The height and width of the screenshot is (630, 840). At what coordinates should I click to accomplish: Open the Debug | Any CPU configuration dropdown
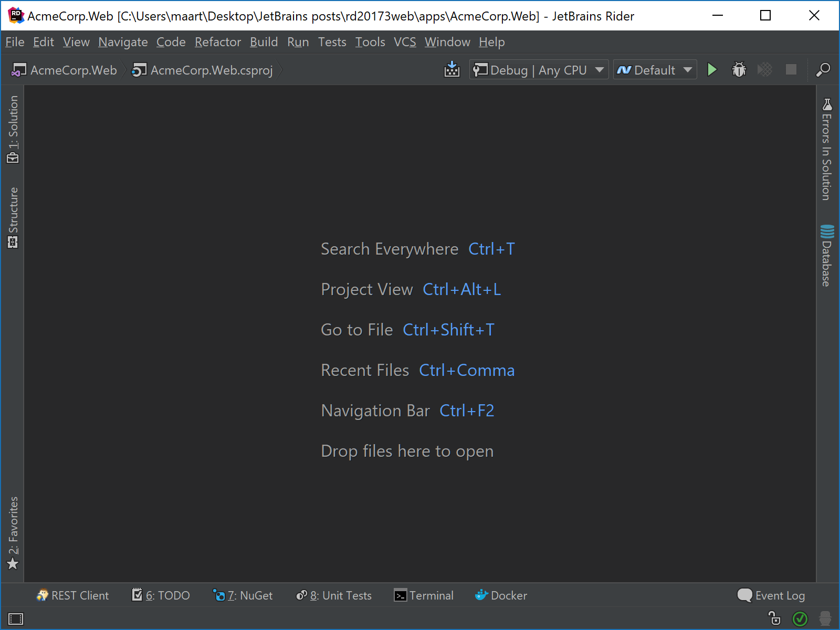[x=538, y=69]
